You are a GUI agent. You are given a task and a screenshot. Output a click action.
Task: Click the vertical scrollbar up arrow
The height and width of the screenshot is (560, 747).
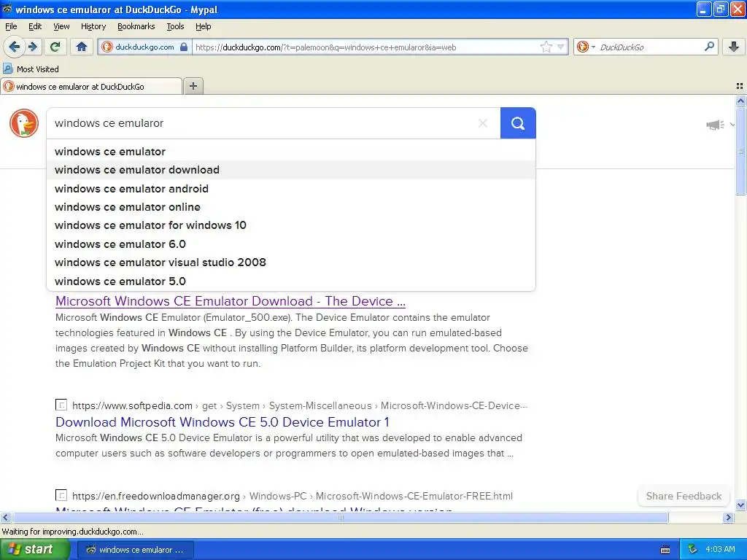(x=740, y=101)
